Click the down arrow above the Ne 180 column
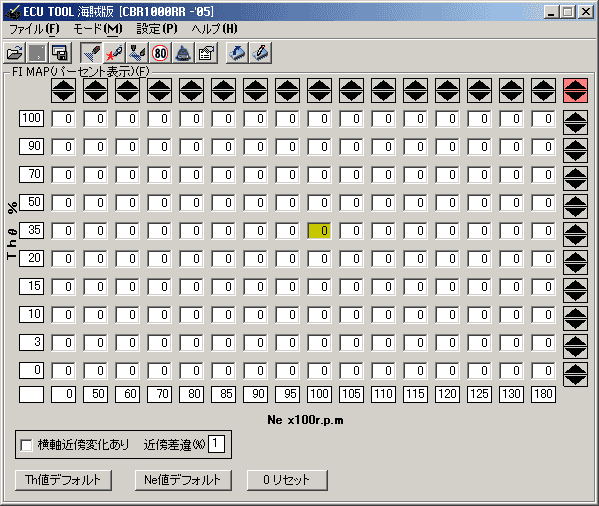 [544, 96]
